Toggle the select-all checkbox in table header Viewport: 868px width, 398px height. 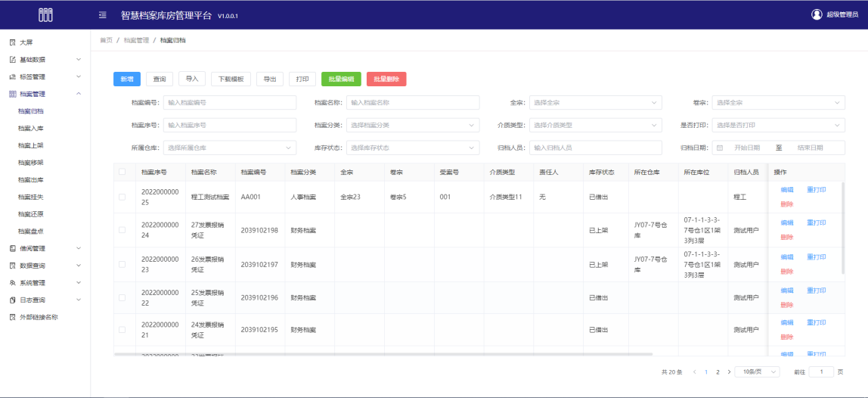click(x=122, y=172)
